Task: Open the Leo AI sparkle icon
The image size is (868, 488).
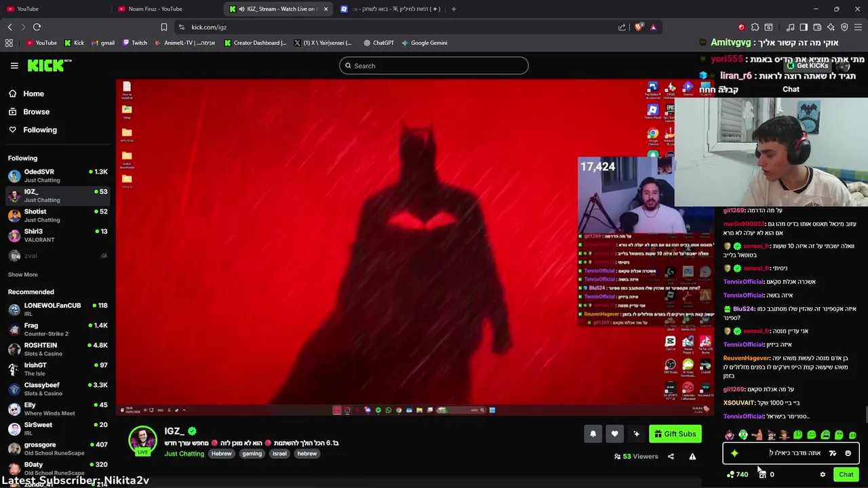Action: click(831, 27)
